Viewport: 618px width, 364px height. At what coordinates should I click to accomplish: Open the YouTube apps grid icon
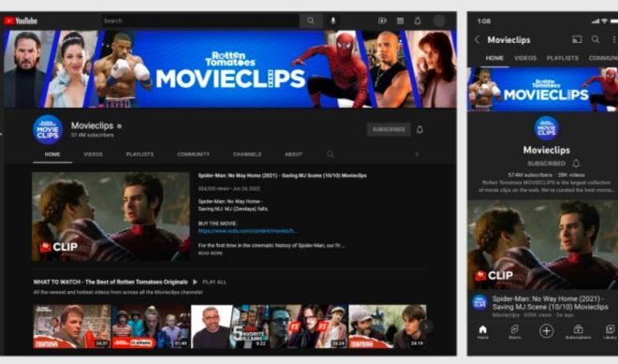[400, 21]
